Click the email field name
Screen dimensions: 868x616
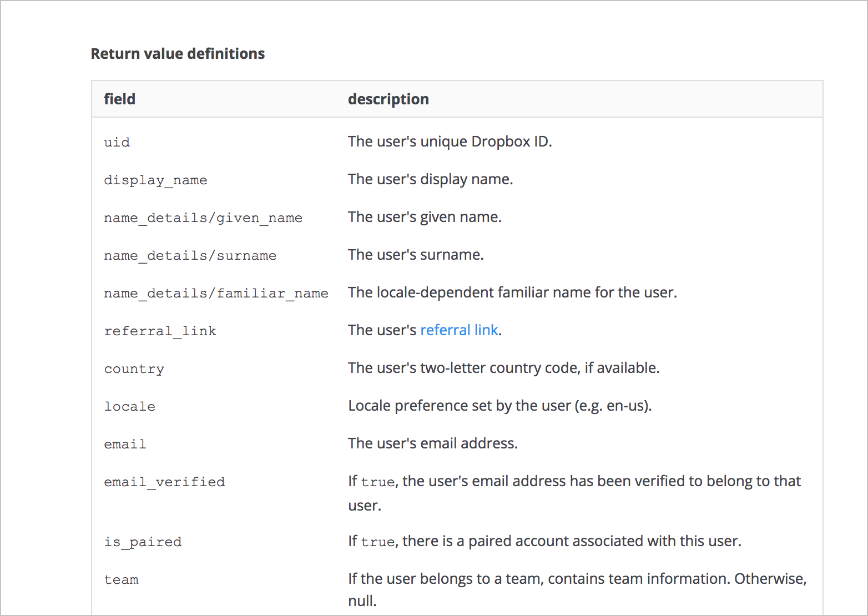(125, 445)
